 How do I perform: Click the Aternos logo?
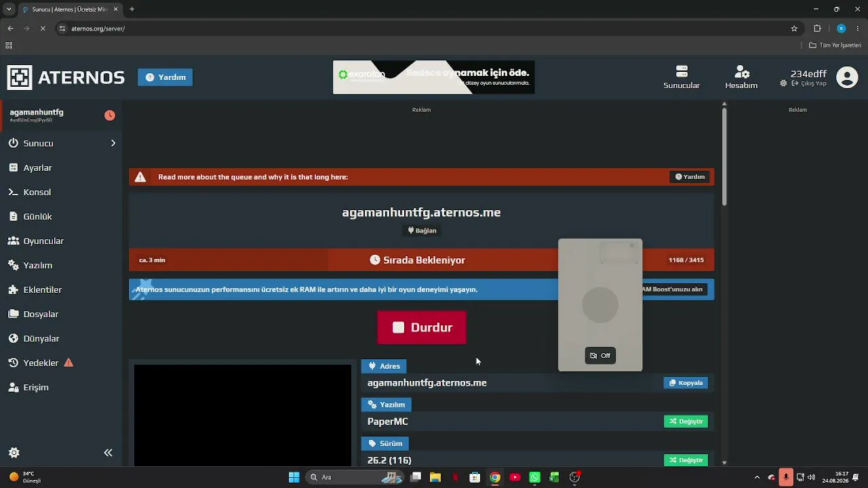click(66, 77)
